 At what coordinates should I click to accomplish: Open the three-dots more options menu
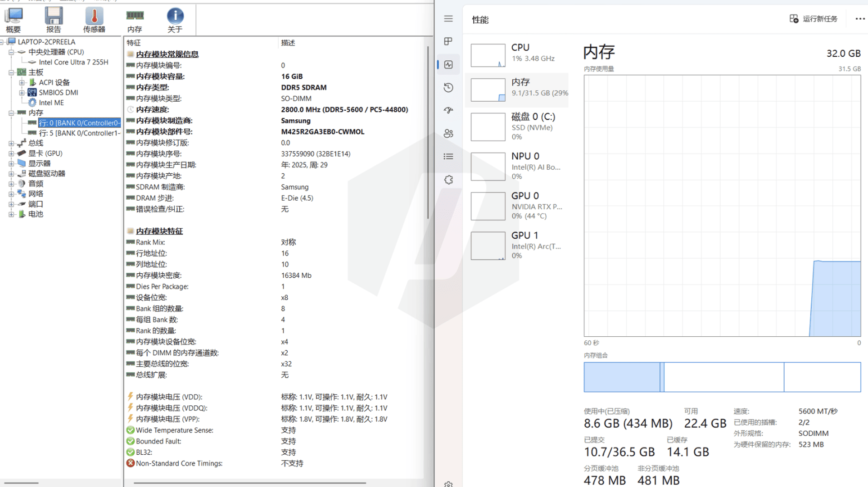tap(859, 19)
